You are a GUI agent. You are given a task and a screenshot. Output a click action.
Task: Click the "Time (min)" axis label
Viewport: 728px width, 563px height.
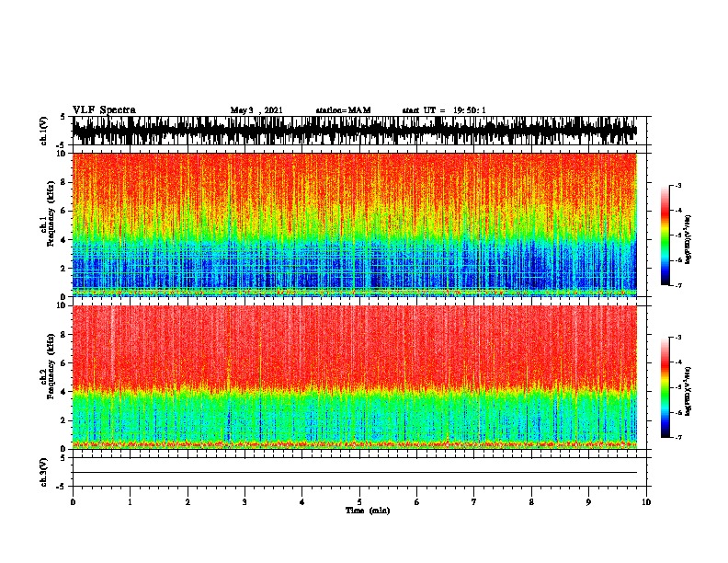(x=368, y=511)
